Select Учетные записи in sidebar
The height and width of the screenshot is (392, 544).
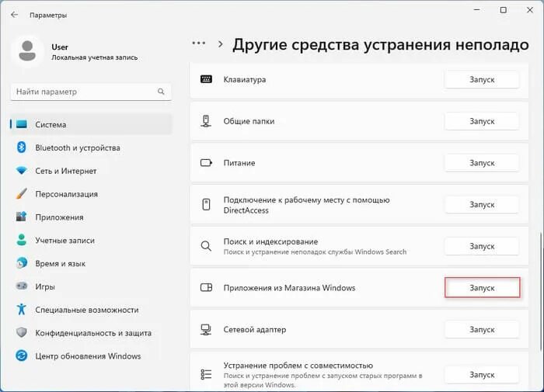tap(91, 240)
